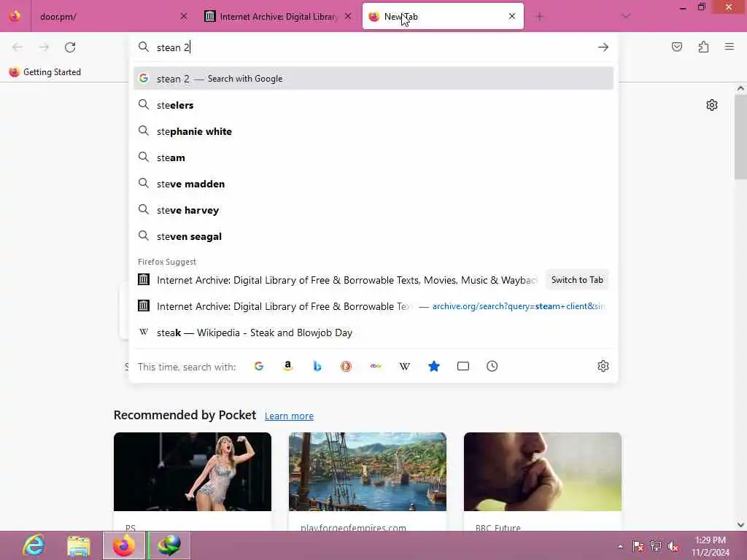The height and width of the screenshot is (560, 747).
Task: Close the Internet Archive tab
Action: coord(348,16)
